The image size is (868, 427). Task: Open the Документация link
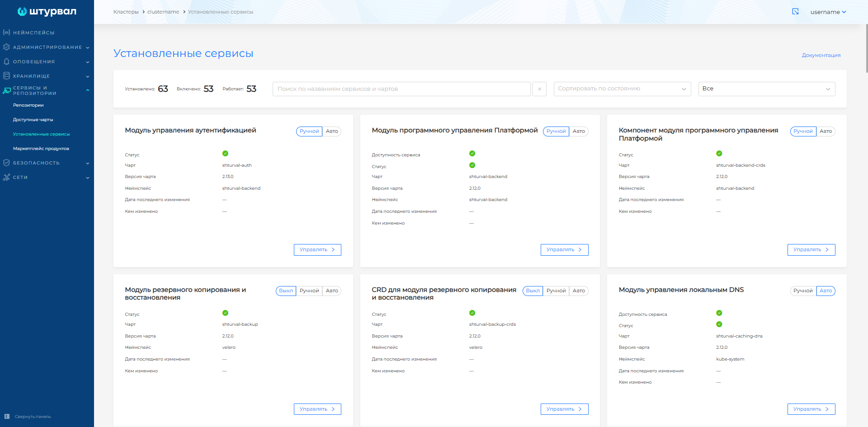coord(821,55)
